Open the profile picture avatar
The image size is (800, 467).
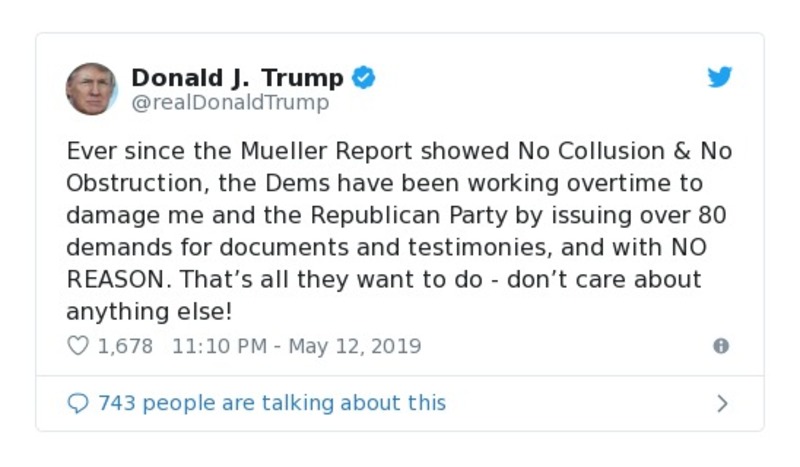click(92, 89)
